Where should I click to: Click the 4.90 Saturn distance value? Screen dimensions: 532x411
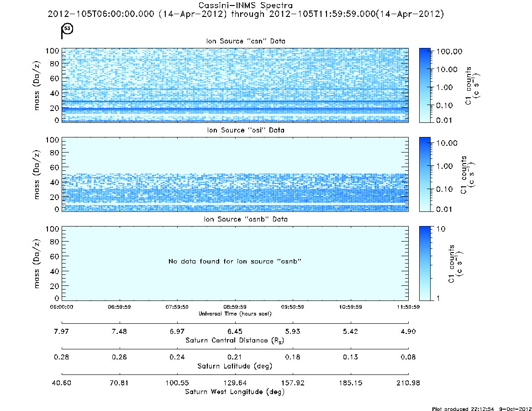[x=408, y=332]
